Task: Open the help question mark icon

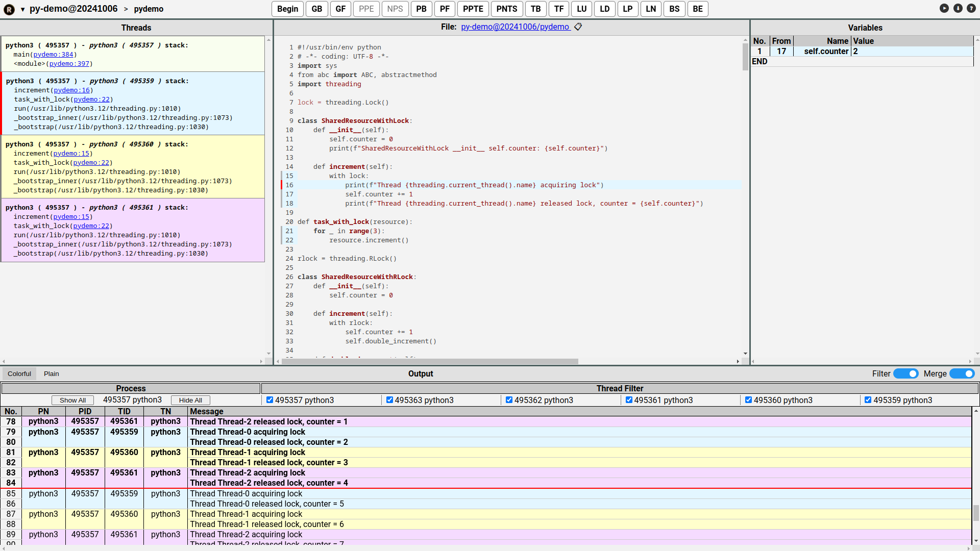Action: 971,8
